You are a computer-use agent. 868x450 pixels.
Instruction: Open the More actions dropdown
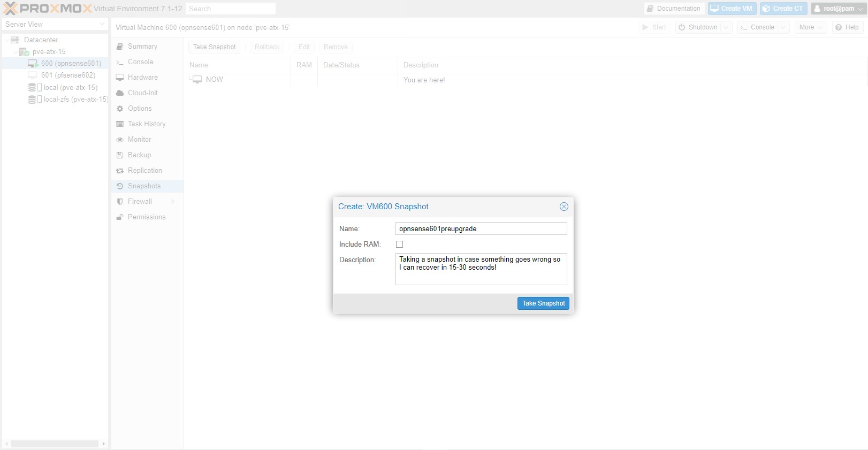click(x=811, y=27)
